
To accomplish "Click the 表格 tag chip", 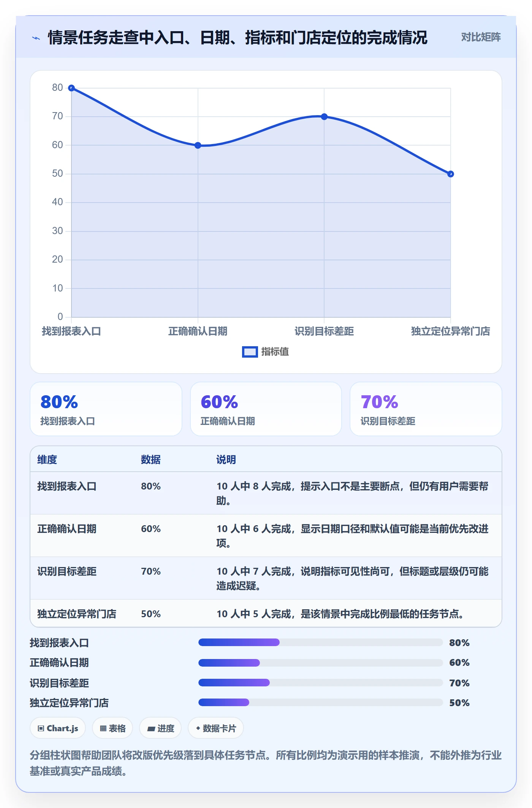I will [112, 728].
